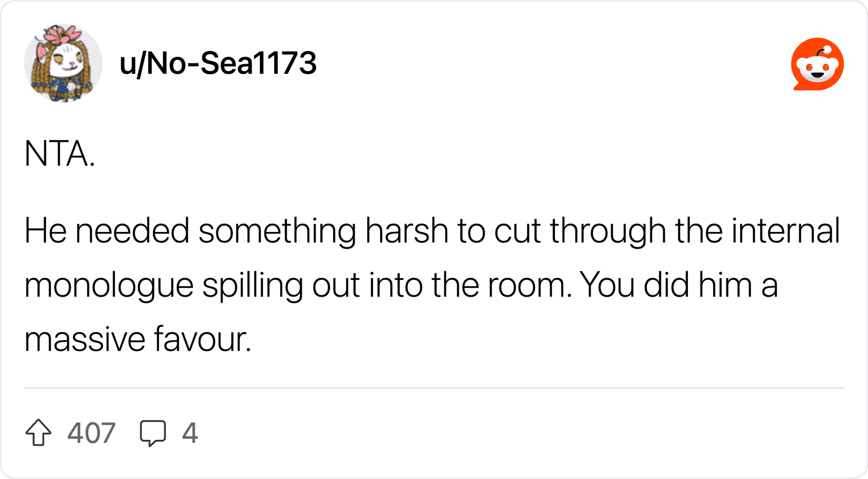Click the 407 upvote count
Screen dimensions: 868x479
point(91,433)
